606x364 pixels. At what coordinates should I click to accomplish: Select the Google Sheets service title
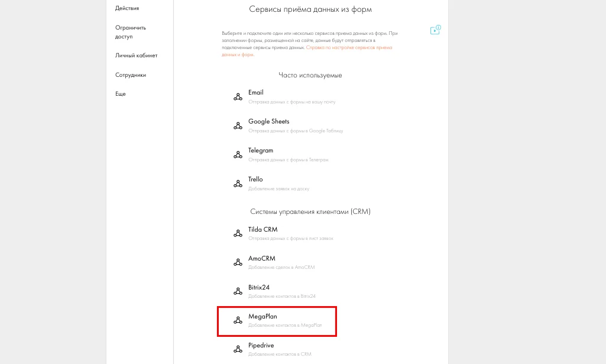[268, 121]
